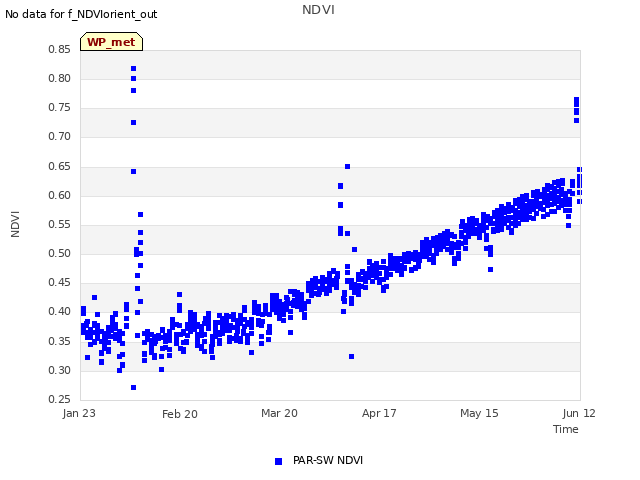Click the 0.40 y-axis tick label
Viewport: 640px width, 480px height.
[59, 311]
